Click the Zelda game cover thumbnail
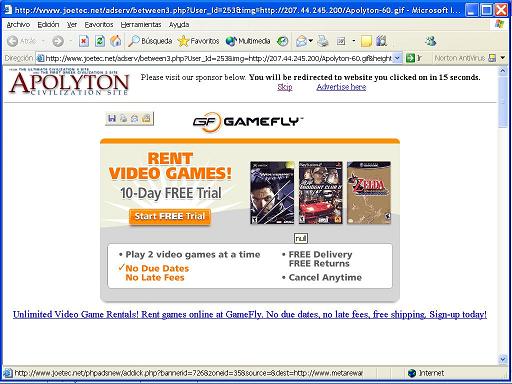The image size is (512, 384). (369, 192)
